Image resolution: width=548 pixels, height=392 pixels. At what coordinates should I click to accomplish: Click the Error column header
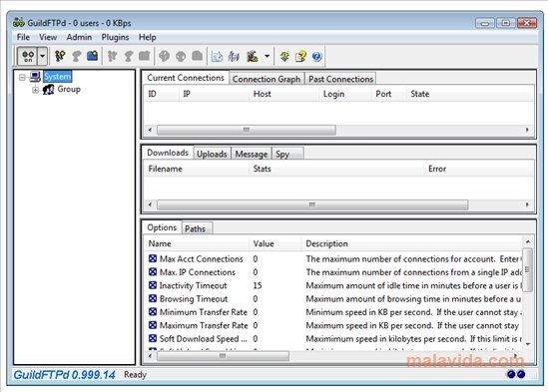tap(479, 169)
